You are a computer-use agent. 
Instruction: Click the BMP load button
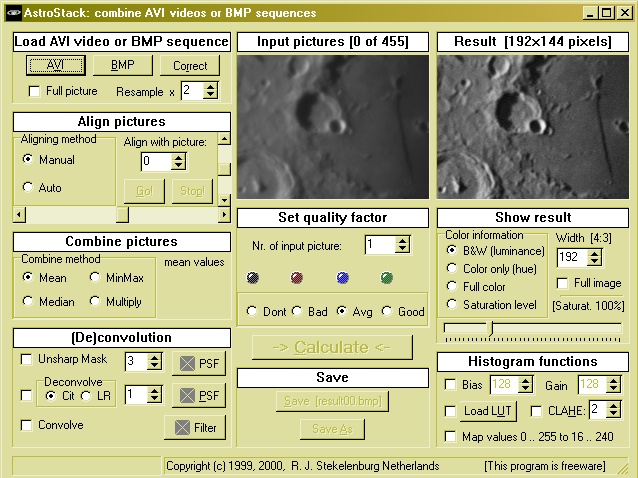pos(122,65)
